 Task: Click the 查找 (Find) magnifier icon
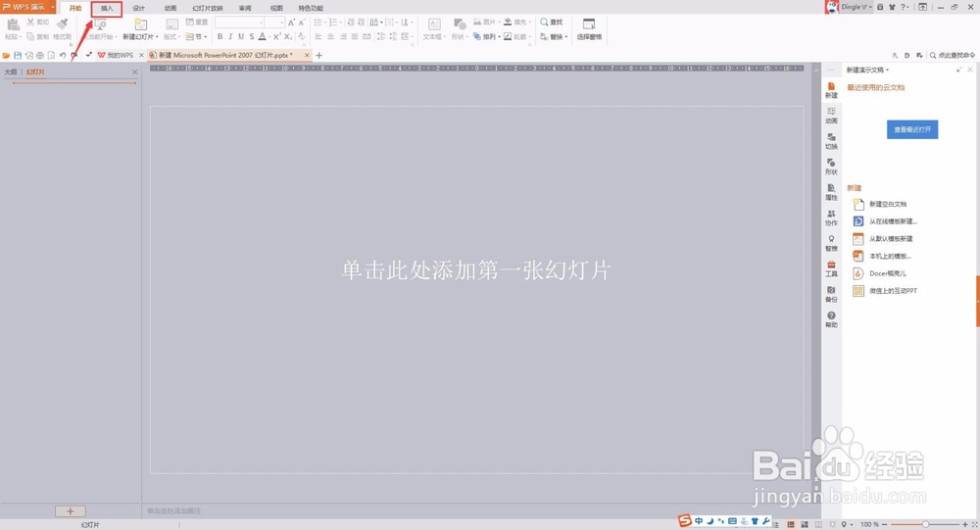544,22
